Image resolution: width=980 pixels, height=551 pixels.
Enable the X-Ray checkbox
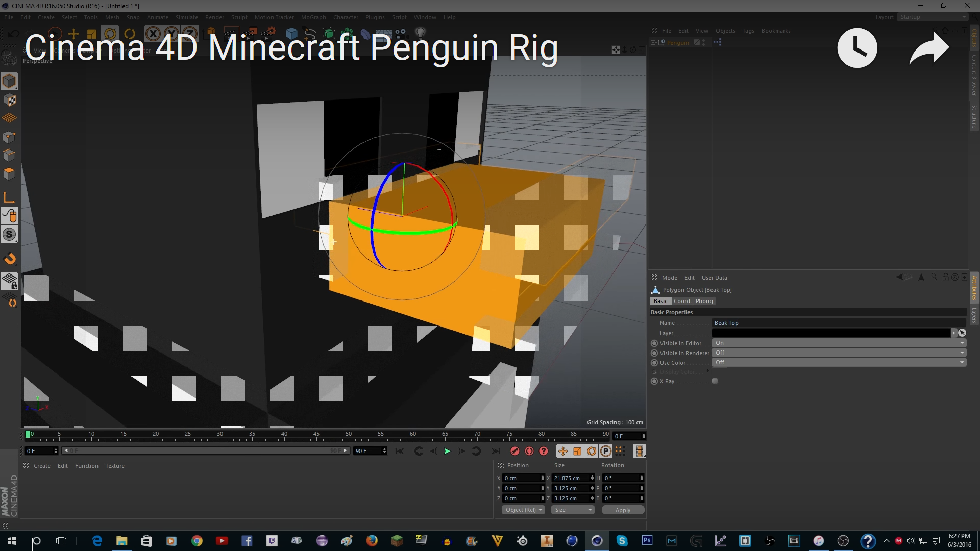point(715,381)
